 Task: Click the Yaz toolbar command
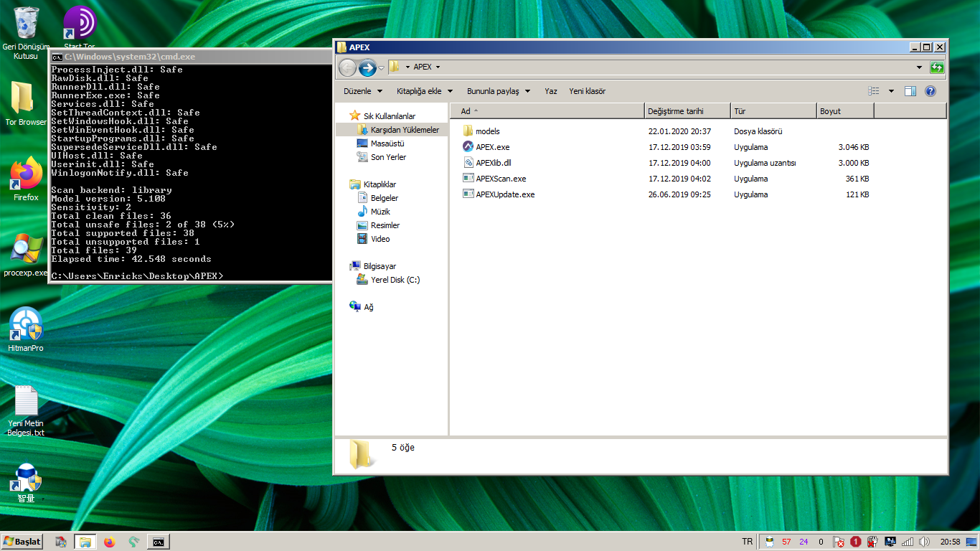(550, 91)
